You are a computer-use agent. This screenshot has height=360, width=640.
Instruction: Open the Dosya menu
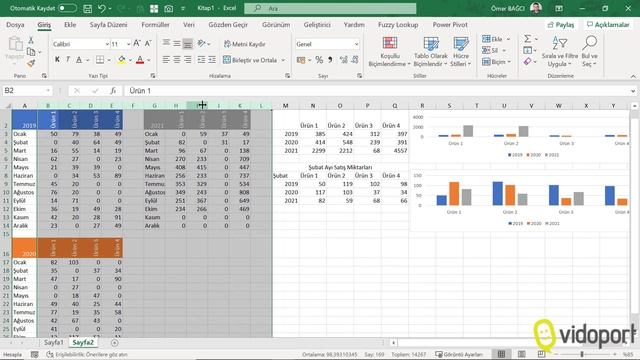tap(15, 24)
